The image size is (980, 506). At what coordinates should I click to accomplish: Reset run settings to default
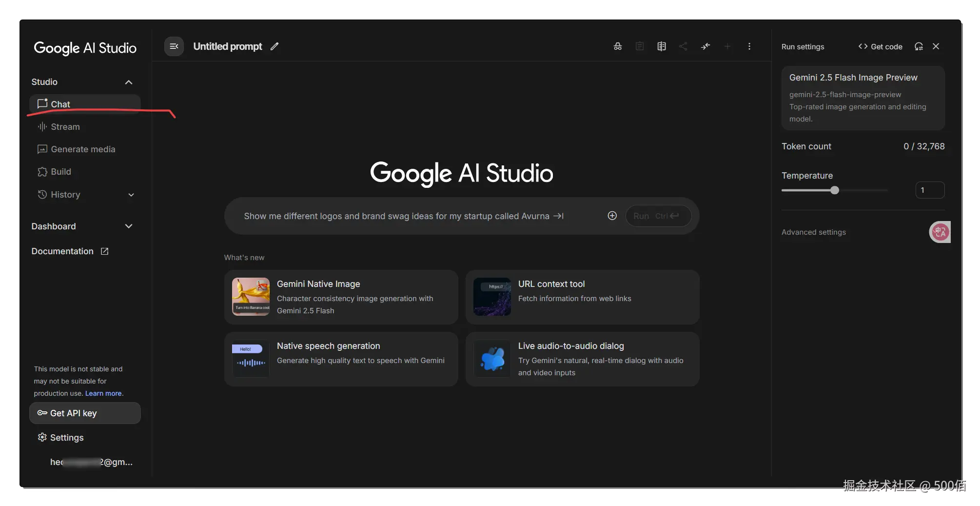919,46
